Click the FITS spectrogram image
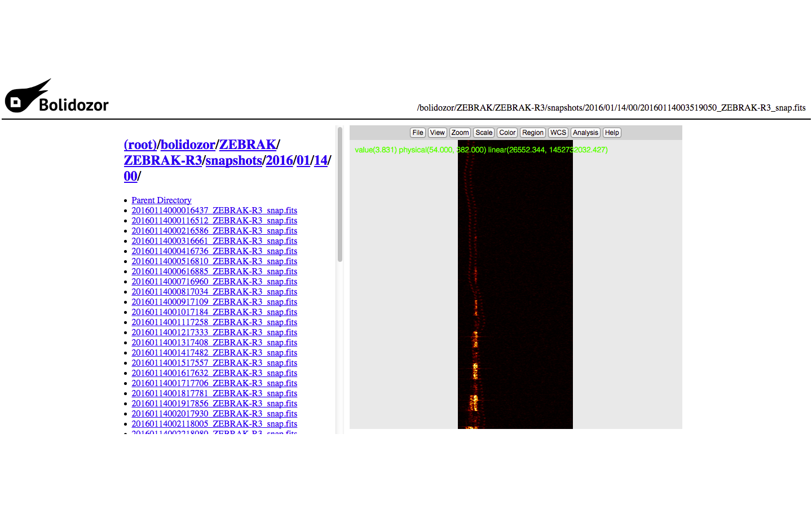The height and width of the screenshot is (508, 812). point(515,284)
